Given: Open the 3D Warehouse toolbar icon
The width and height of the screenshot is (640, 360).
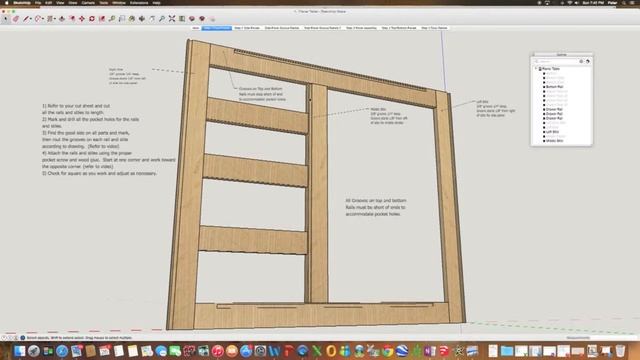Looking at the screenshot, I should tap(182, 19).
